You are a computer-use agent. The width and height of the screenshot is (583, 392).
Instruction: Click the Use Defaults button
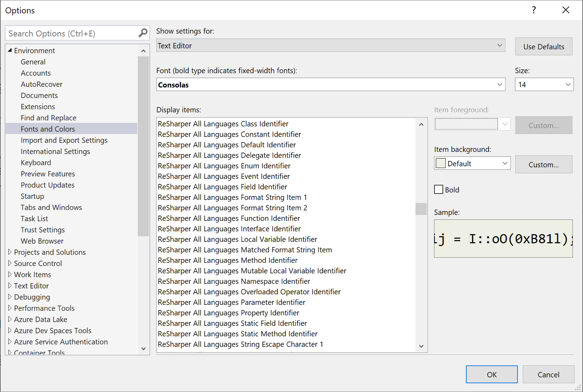pyautogui.click(x=544, y=47)
